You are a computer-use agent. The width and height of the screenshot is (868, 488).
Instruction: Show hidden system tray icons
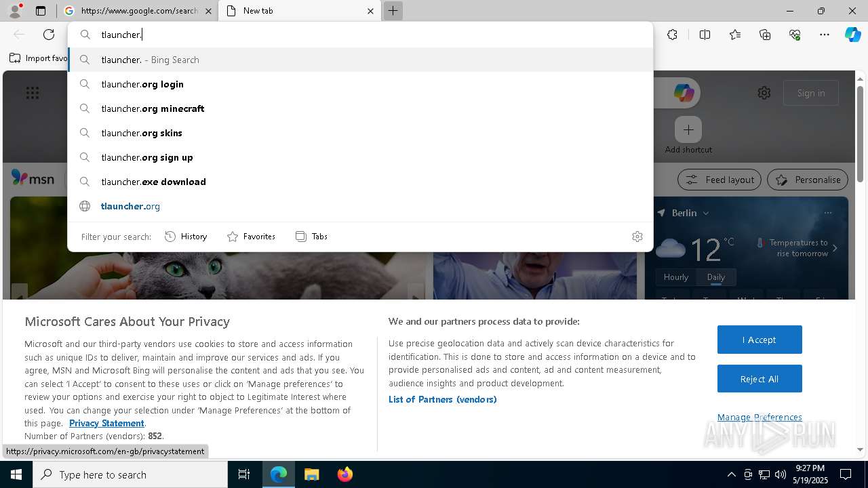[x=731, y=474]
